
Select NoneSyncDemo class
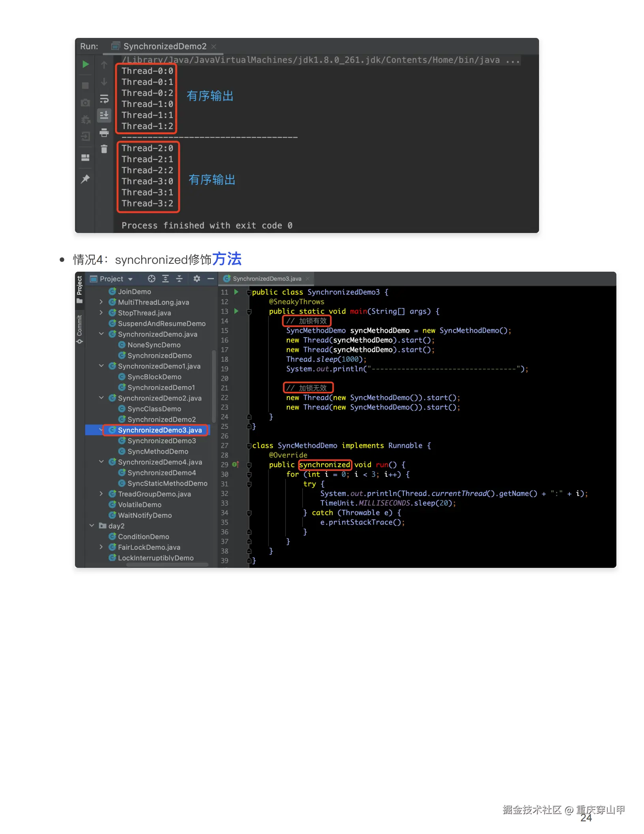[154, 345]
